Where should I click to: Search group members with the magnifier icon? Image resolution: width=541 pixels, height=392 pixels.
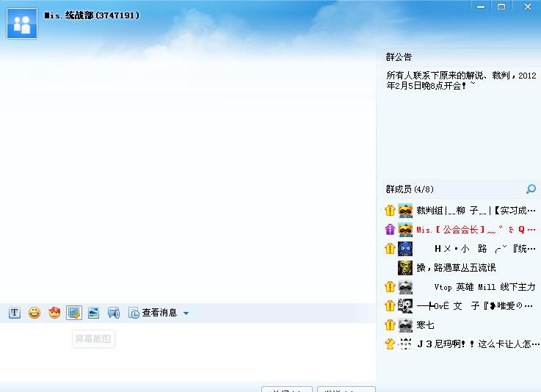click(531, 189)
